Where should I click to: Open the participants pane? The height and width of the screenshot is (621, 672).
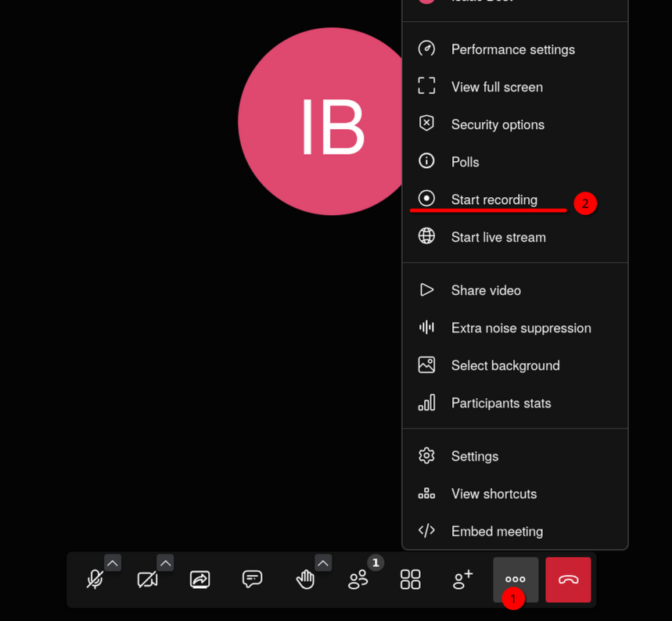358,580
